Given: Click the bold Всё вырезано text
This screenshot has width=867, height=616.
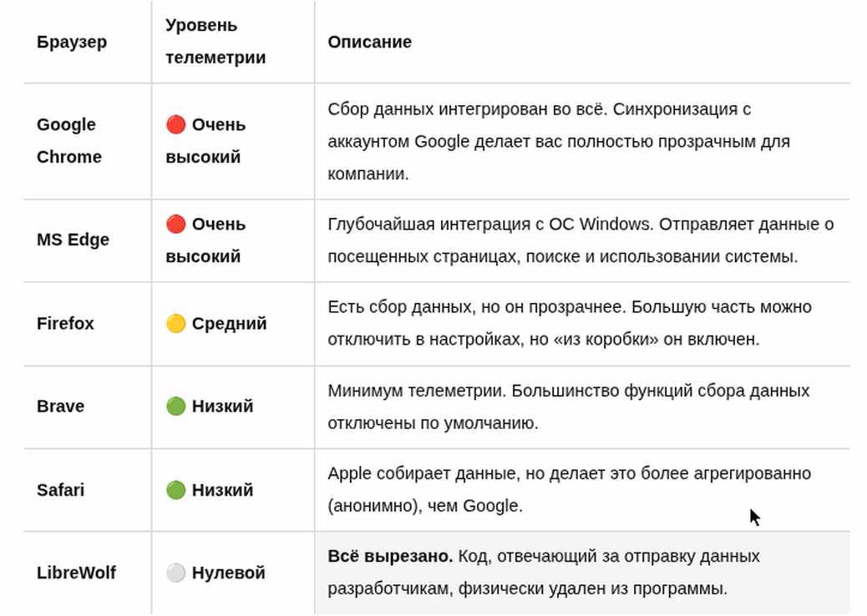Looking at the screenshot, I should point(390,557).
